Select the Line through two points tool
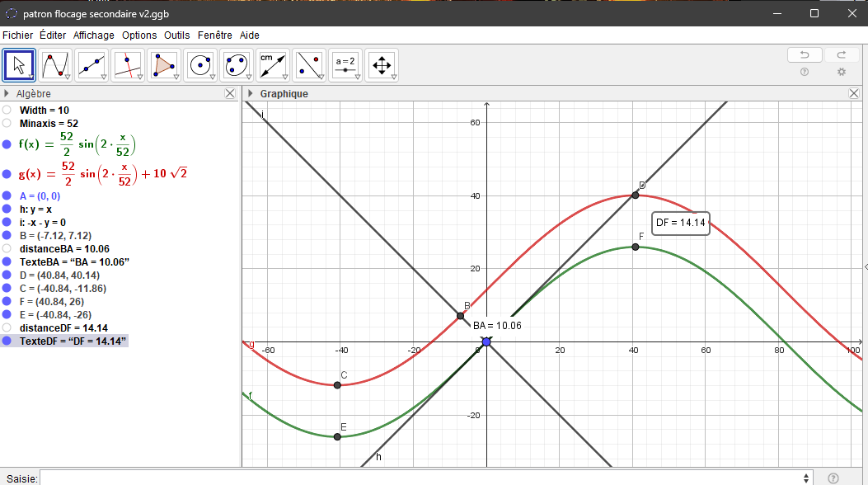 91,65
